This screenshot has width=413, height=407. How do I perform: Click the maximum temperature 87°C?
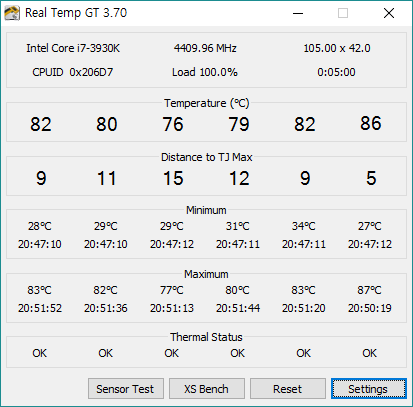coord(370,290)
